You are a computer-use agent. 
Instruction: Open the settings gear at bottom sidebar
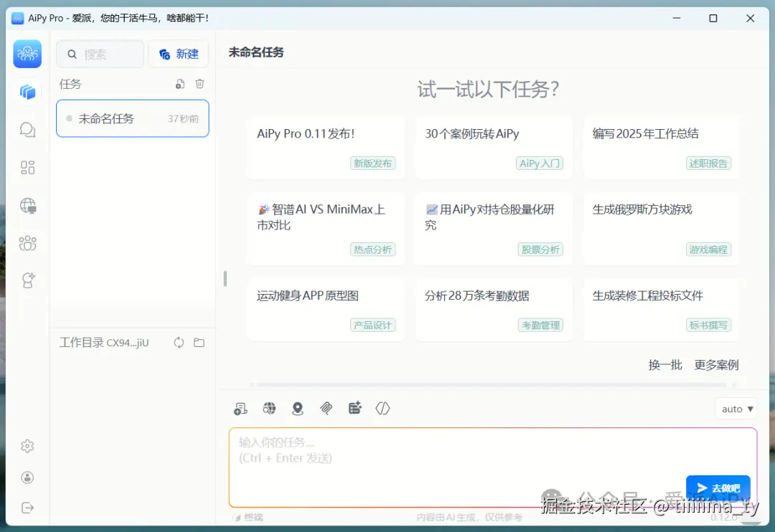pos(27,445)
